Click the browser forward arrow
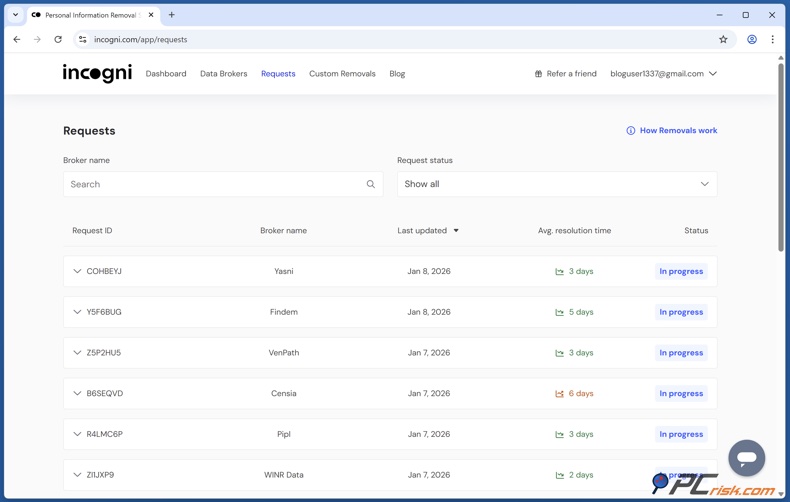Image resolution: width=790 pixels, height=502 pixels. 37,39
